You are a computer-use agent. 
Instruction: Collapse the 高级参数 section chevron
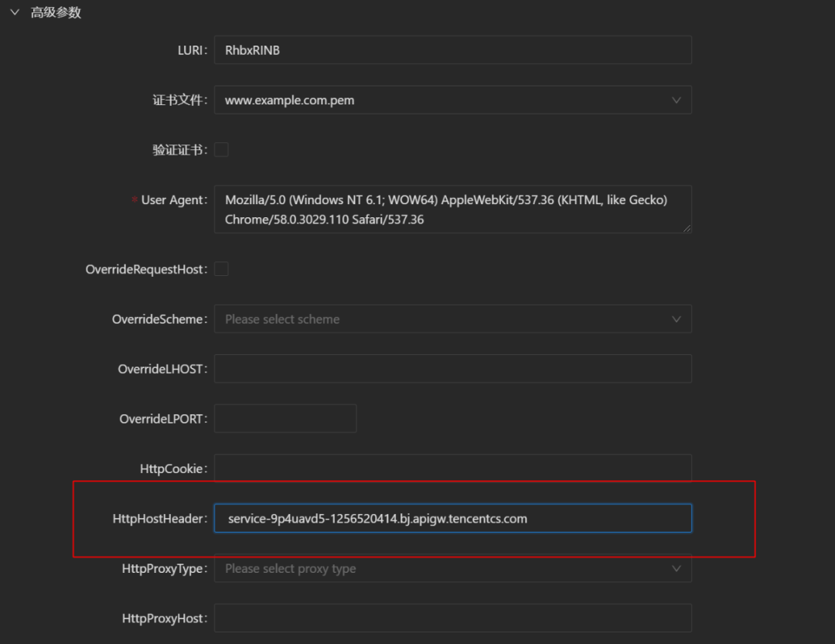coord(15,12)
